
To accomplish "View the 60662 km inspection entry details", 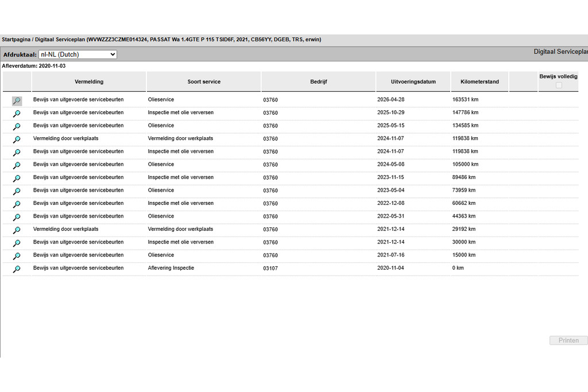I will [17, 204].
